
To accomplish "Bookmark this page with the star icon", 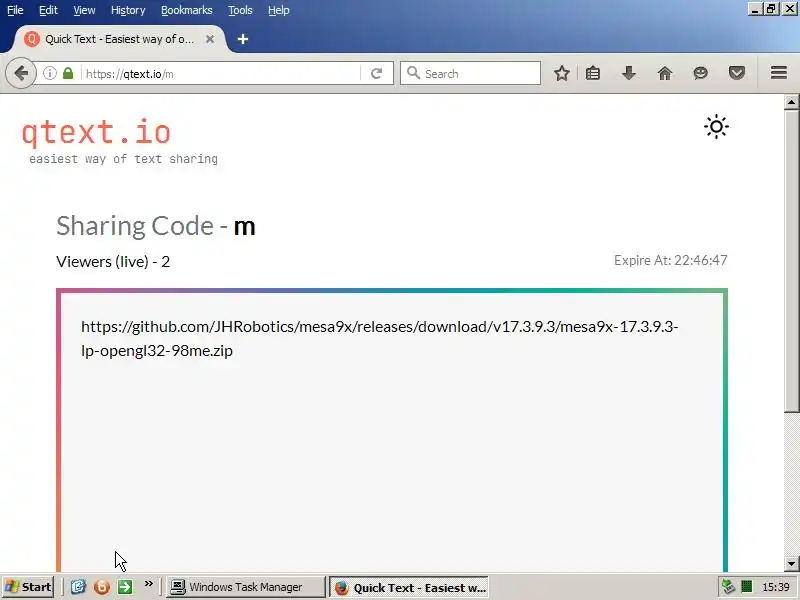I will (x=562, y=73).
